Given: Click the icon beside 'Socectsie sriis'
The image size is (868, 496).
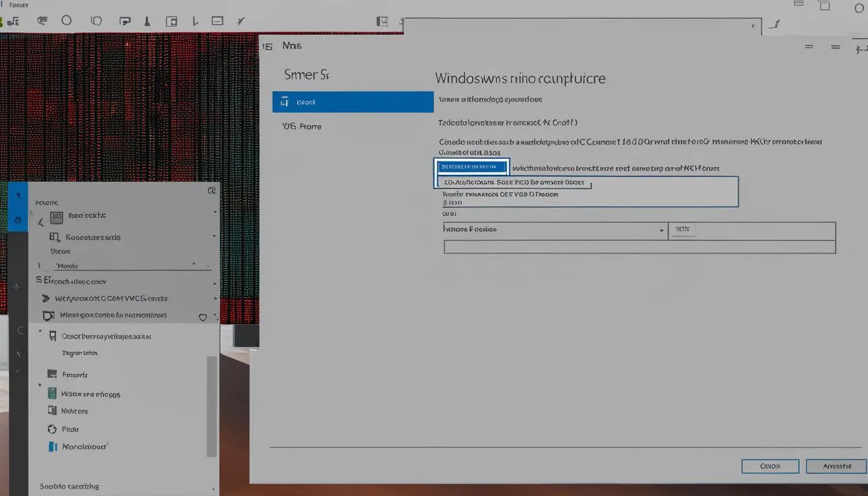Looking at the screenshot, I should click(x=55, y=238).
